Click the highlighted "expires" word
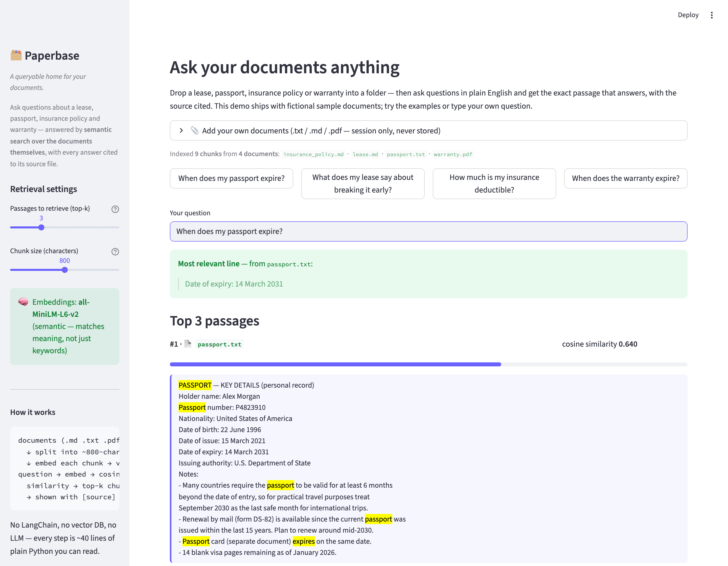Viewport: 728px width, 566px height. pos(303,541)
